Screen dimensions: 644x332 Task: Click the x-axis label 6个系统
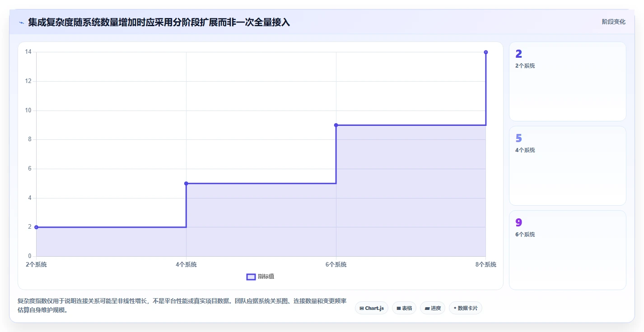tap(336, 265)
